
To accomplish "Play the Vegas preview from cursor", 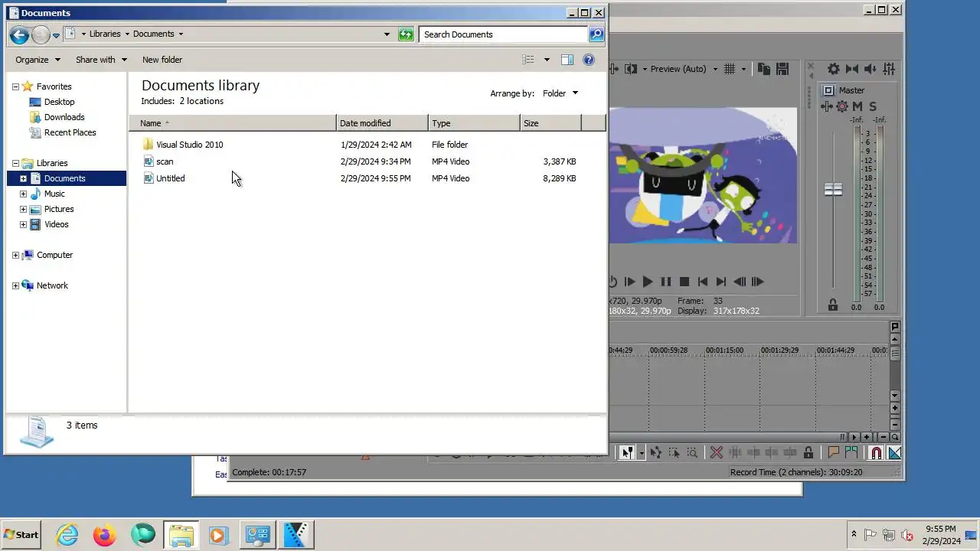I will click(648, 282).
